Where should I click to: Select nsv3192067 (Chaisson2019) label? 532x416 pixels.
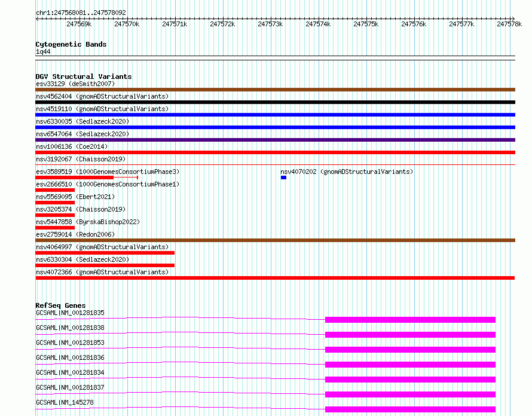[x=81, y=159]
